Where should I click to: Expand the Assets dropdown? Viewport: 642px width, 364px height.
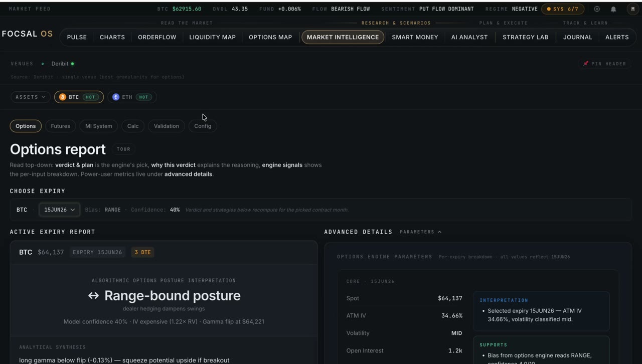[x=30, y=97]
